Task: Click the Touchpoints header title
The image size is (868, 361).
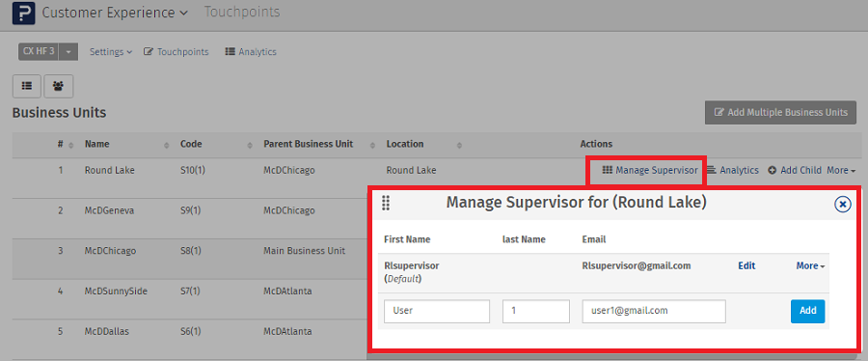Action: coord(242,12)
